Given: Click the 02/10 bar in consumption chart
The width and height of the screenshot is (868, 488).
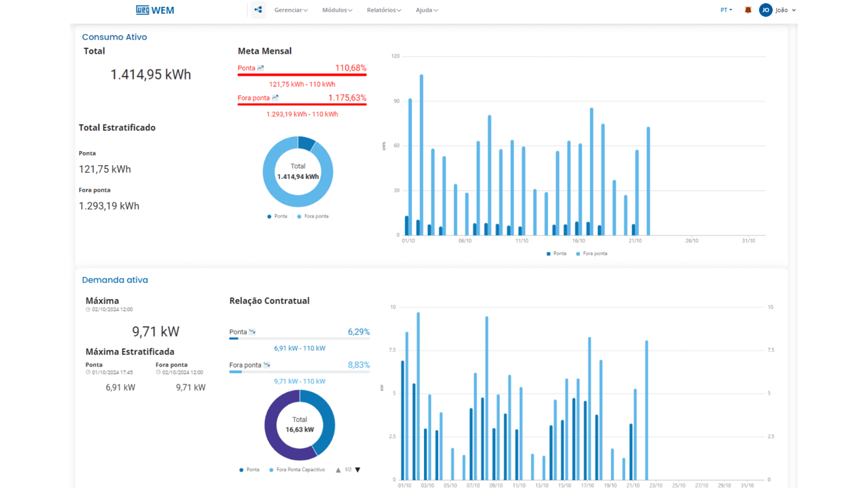Looking at the screenshot, I should tap(421, 155).
